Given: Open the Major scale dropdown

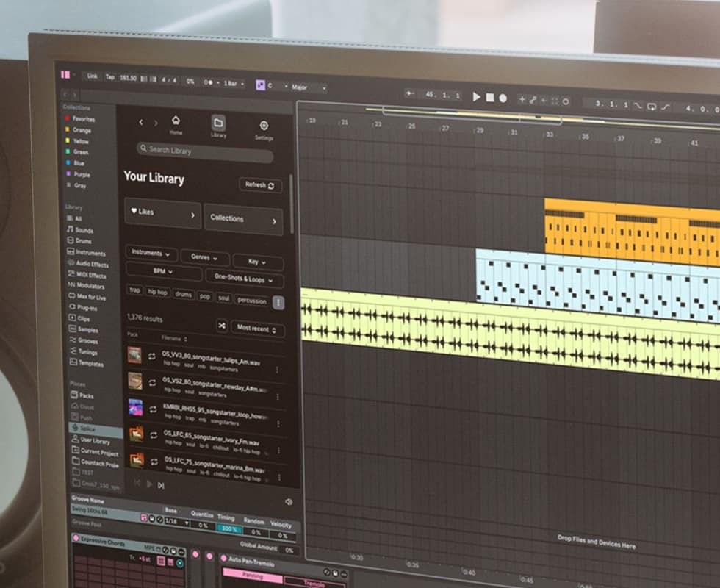Looking at the screenshot, I should [x=309, y=87].
